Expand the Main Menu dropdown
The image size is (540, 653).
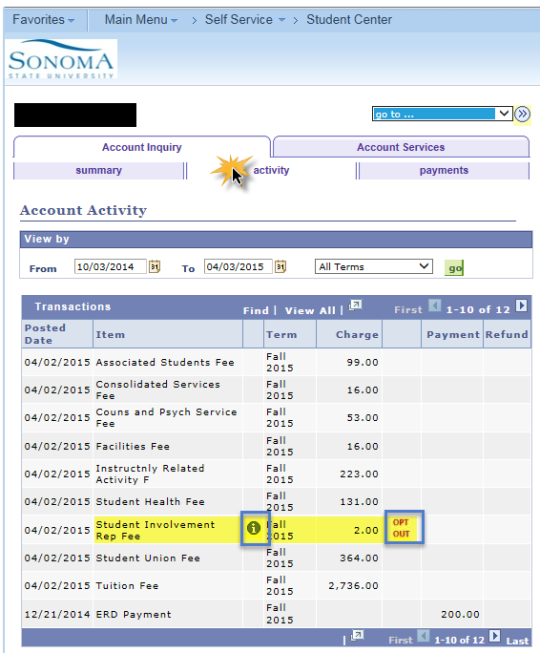pos(141,20)
